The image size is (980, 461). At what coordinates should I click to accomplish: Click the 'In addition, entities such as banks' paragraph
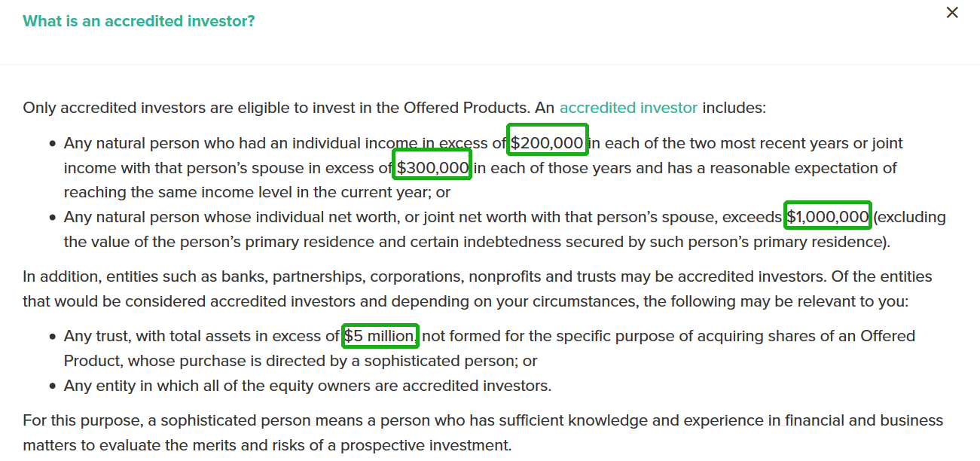coord(478,289)
